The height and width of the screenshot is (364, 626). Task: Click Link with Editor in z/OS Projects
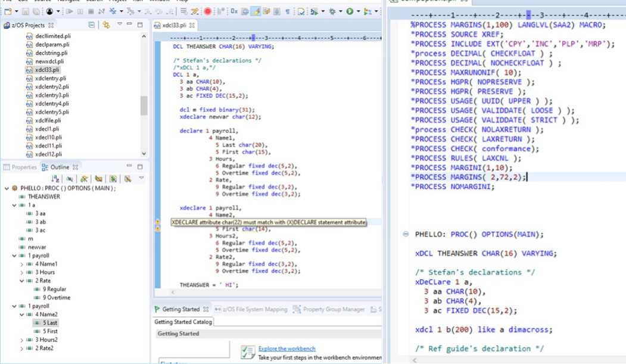(106, 25)
